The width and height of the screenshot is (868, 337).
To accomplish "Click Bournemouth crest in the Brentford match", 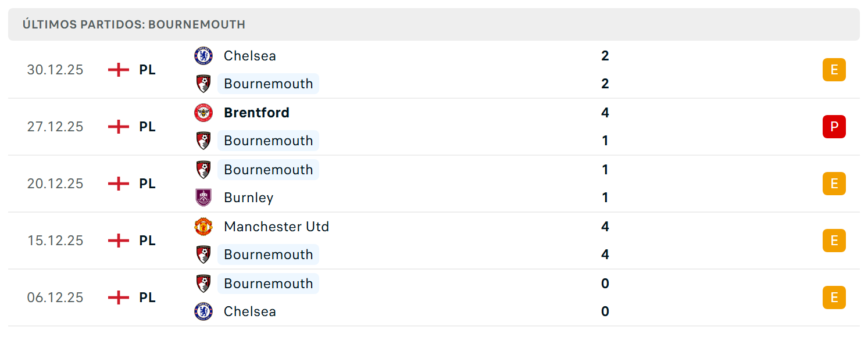I will coord(203,141).
